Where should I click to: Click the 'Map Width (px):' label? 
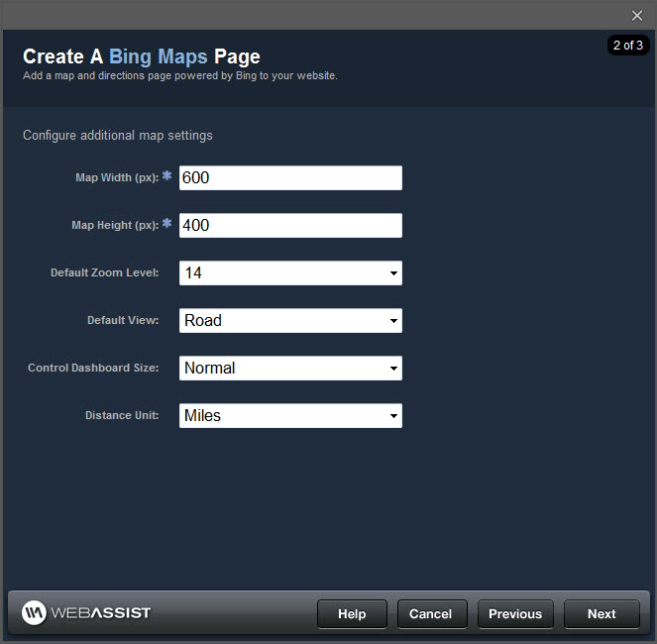(x=117, y=177)
